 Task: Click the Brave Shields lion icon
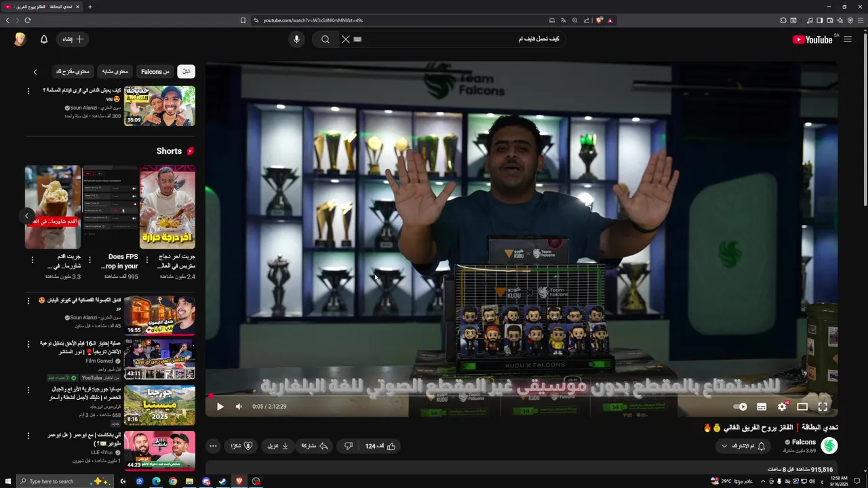599,20
